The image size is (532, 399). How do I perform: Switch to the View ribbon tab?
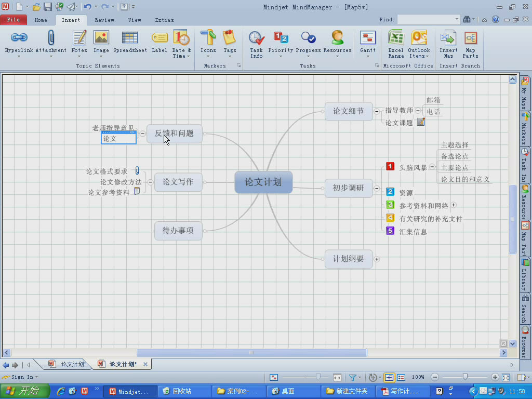(135, 20)
